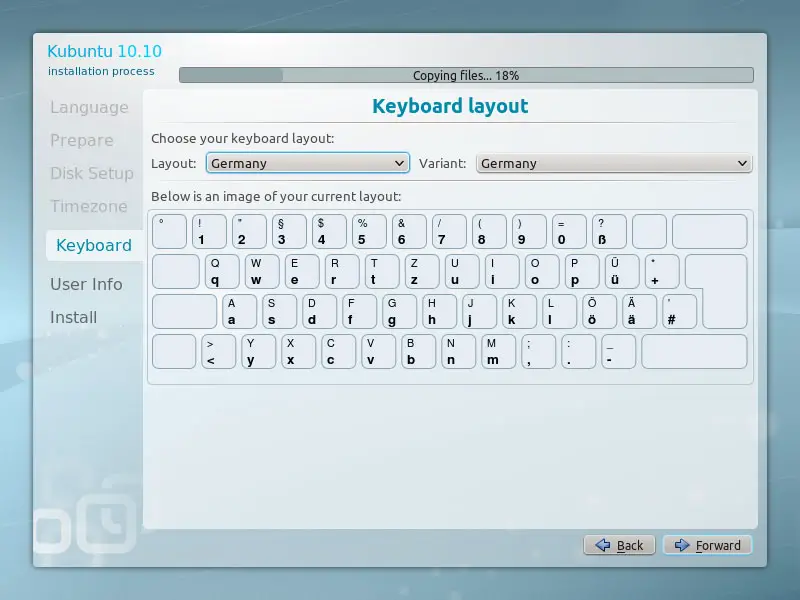Click the L key in layout preview
Viewport: 800px width, 600px height.
559,311
